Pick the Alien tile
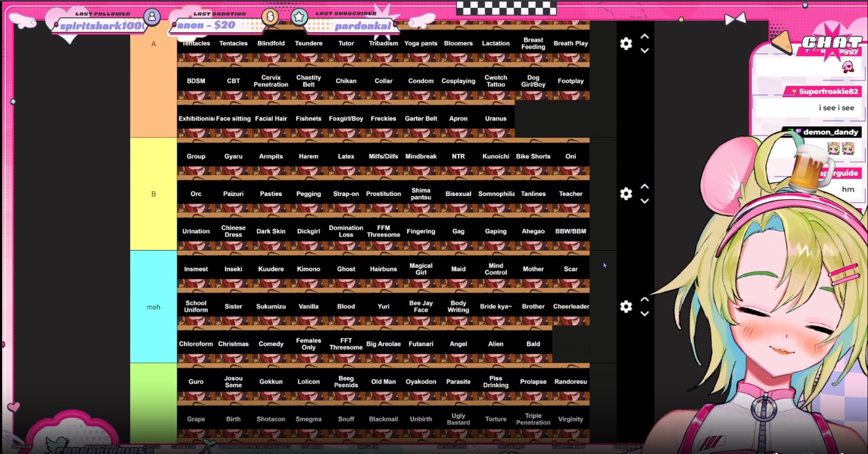 [496, 344]
